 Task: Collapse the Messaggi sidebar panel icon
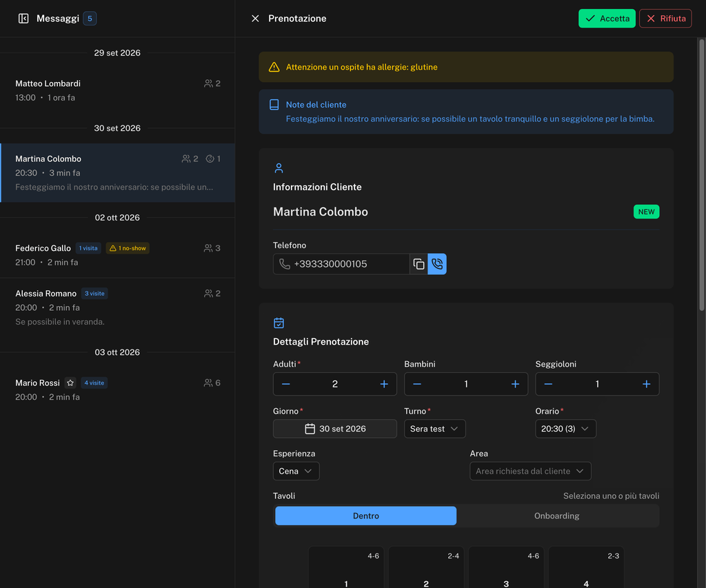pyautogui.click(x=23, y=19)
